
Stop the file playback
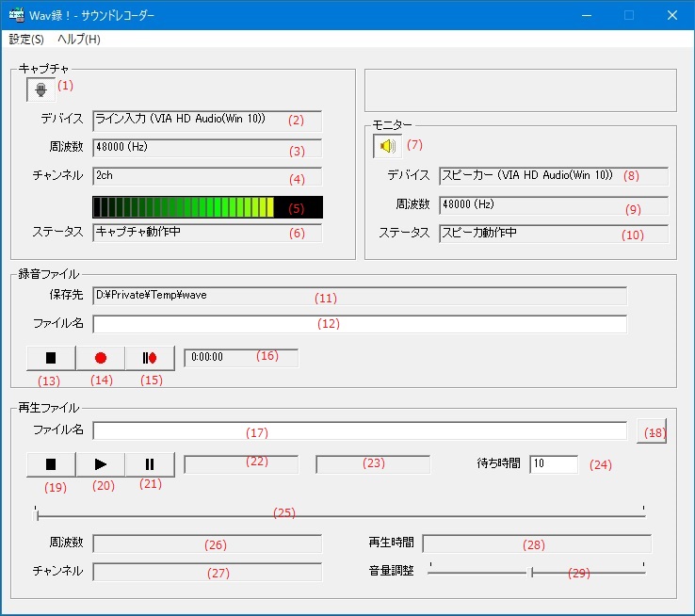(x=51, y=464)
